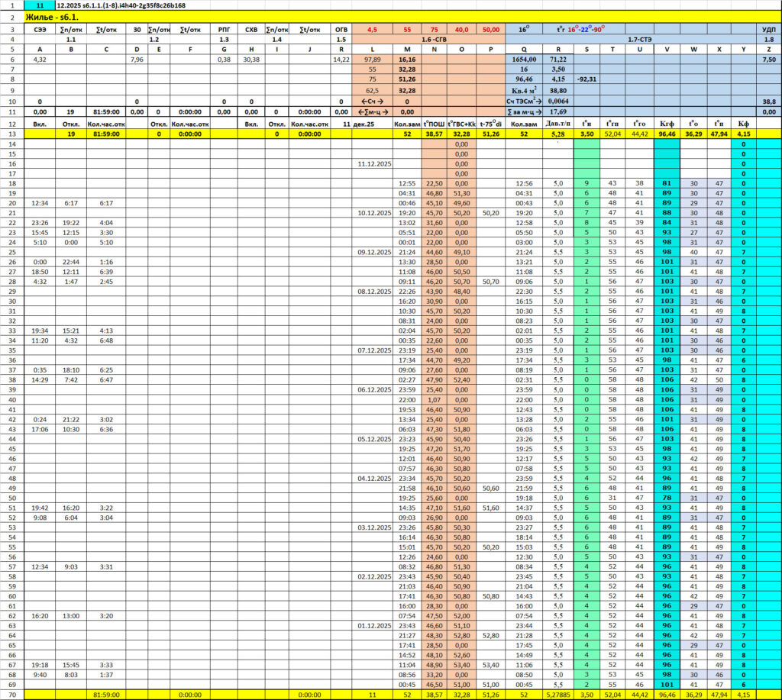Select the cyan cell containing 11 in row 1
This screenshot has width=782, height=700.
point(39,5)
